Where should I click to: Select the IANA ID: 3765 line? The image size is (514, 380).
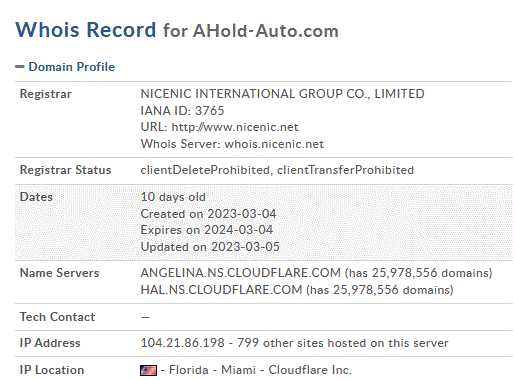[x=182, y=111]
